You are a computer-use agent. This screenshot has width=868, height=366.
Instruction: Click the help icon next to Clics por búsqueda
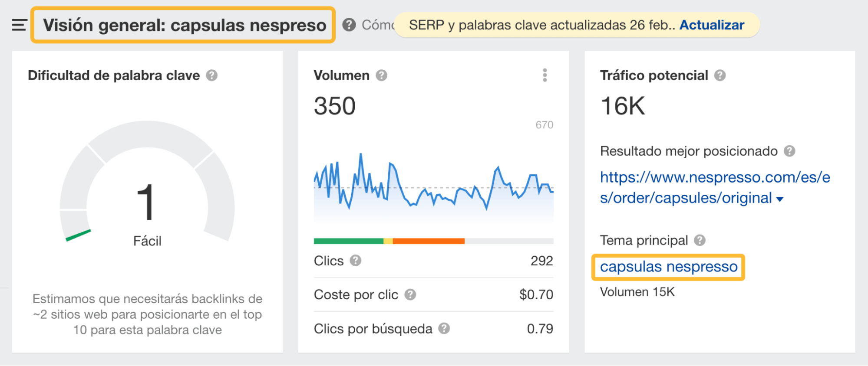tap(443, 328)
